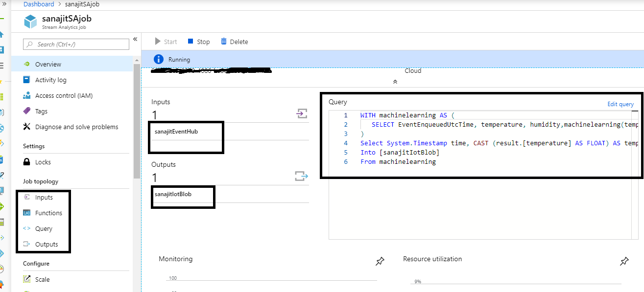
Task: Collapse the job diagram section
Action: click(x=395, y=82)
